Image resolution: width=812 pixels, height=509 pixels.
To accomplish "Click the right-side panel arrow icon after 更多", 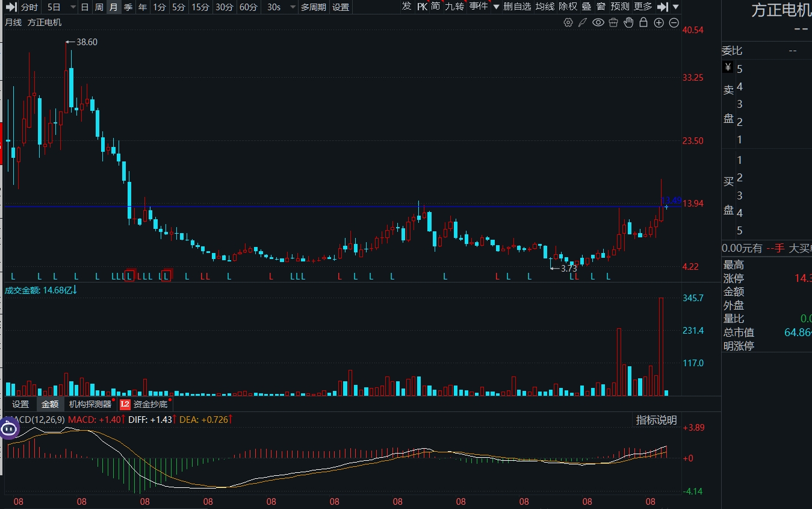I will coord(662,7).
